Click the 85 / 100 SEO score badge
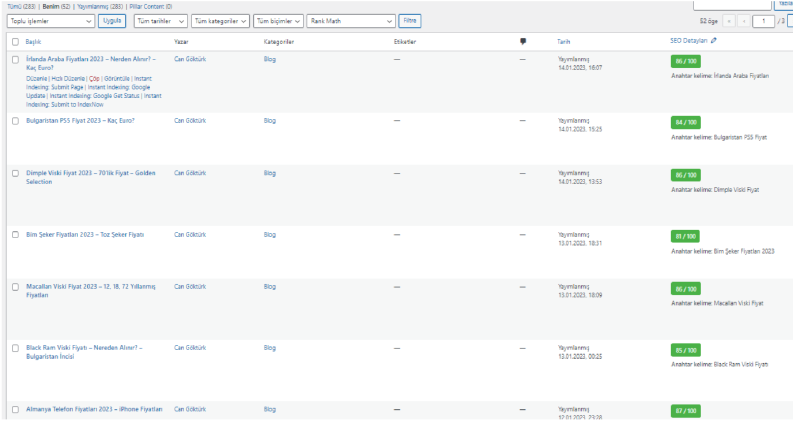Image resolution: width=793 pixels, height=446 pixels. (x=685, y=350)
